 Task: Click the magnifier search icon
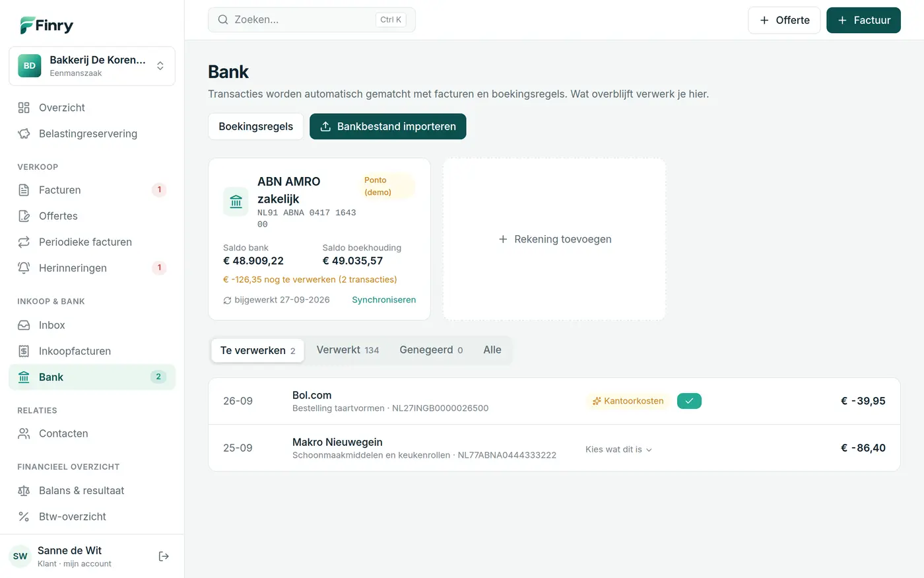click(x=223, y=20)
